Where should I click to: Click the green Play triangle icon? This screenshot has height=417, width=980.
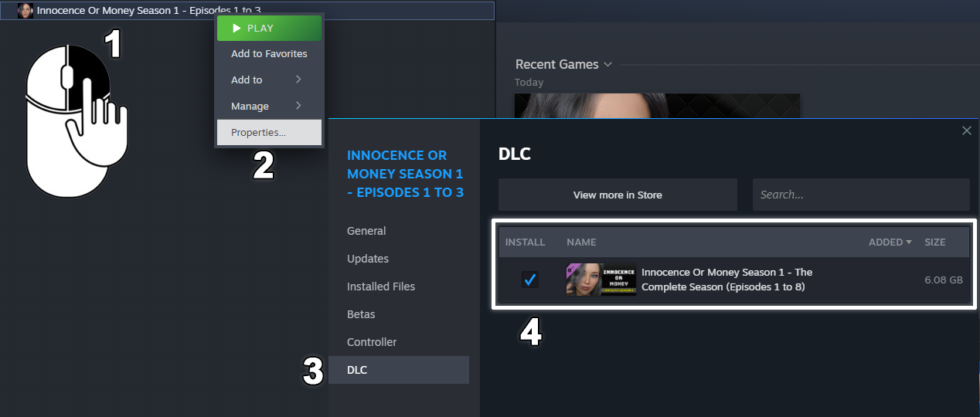coord(237,28)
